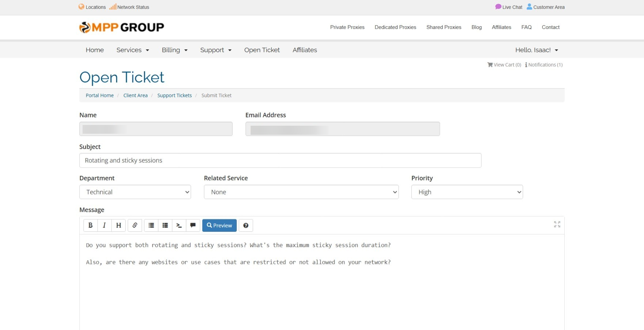Click Portal Home breadcrumb
This screenshot has width=644, height=330.
pos(100,95)
